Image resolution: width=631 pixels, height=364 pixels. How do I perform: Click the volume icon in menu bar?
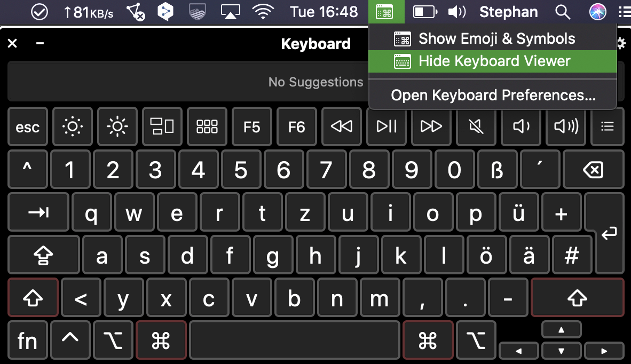[x=457, y=12]
